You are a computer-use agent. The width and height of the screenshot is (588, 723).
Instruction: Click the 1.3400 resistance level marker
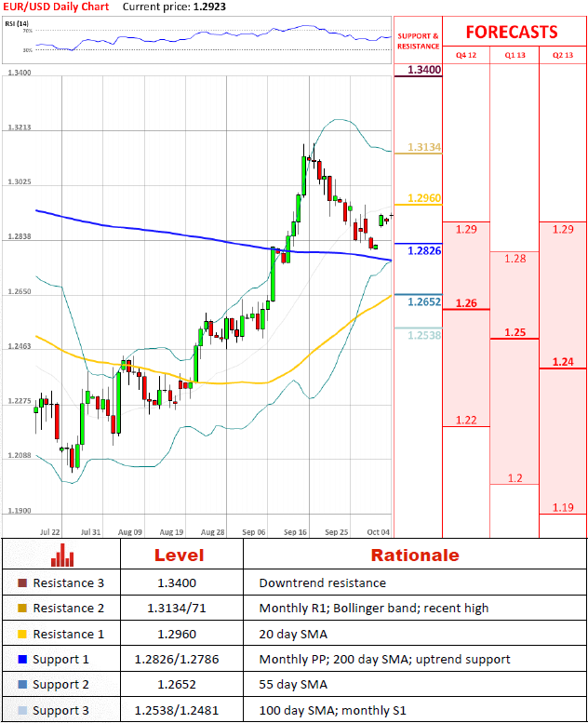[423, 70]
